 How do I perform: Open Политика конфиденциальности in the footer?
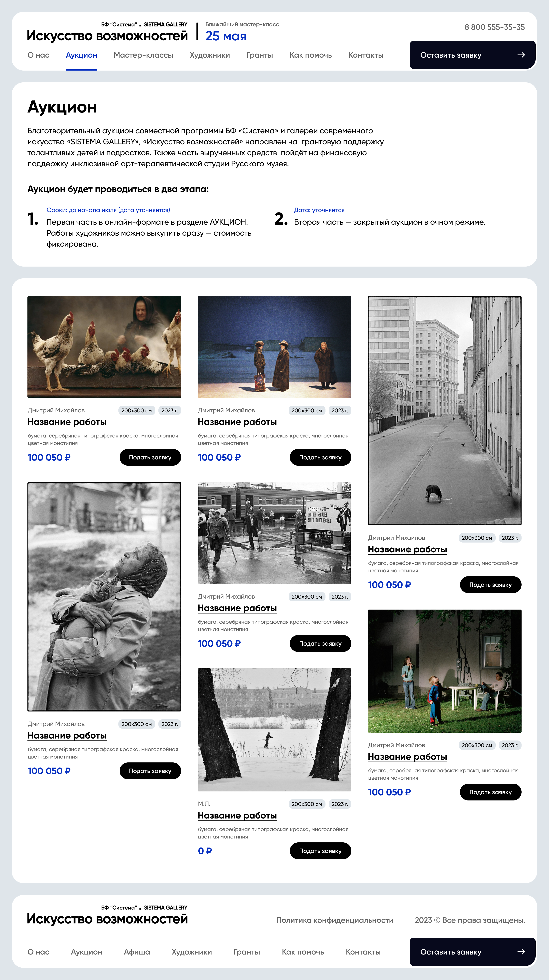pos(335,920)
